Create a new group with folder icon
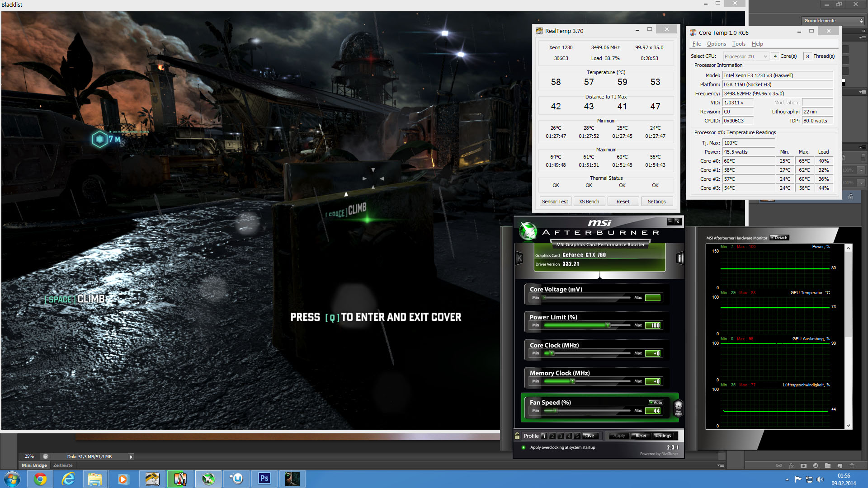This screenshot has height=488, width=868. coord(827,465)
